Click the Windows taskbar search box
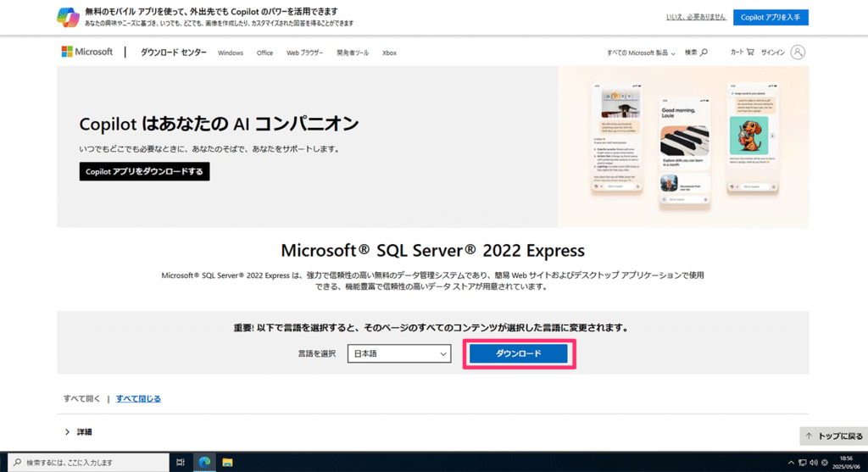The width and height of the screenshot is (868, 472). pos(88,462)
